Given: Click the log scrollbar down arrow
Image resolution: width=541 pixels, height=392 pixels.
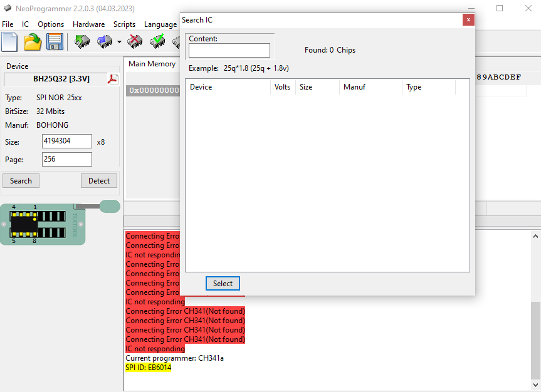Looking at the screenshot, I should [535, 384].
